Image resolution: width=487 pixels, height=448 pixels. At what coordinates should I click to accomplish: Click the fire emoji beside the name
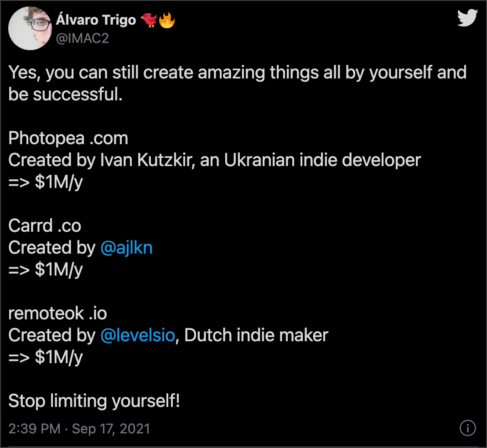[x=167, y=20]
